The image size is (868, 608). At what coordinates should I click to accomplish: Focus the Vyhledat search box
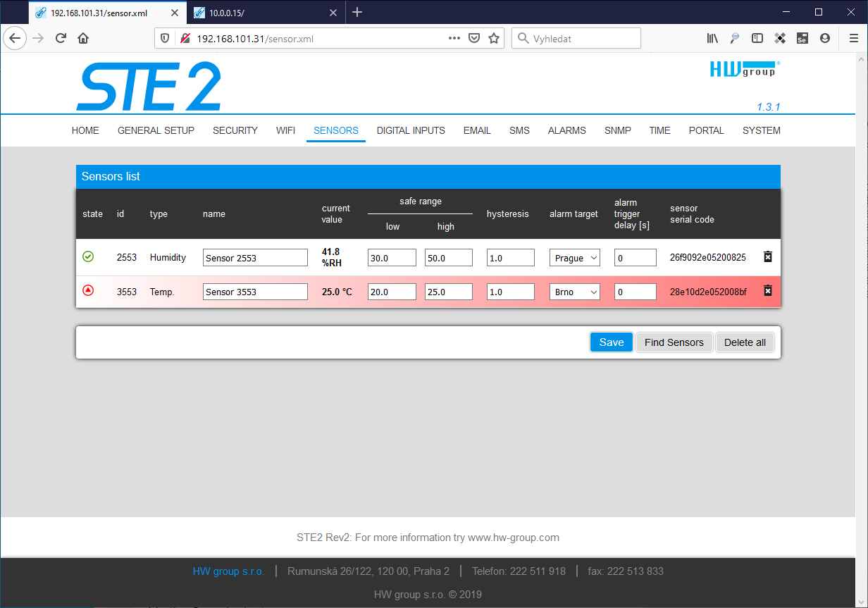(576, 39)
